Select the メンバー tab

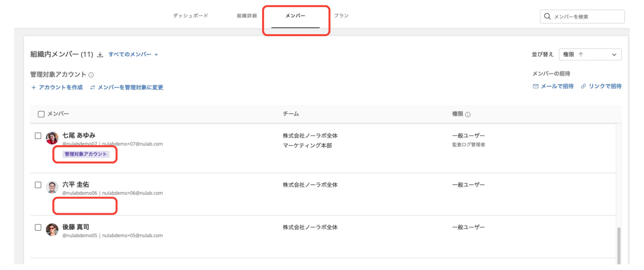(x=295, y=16)
